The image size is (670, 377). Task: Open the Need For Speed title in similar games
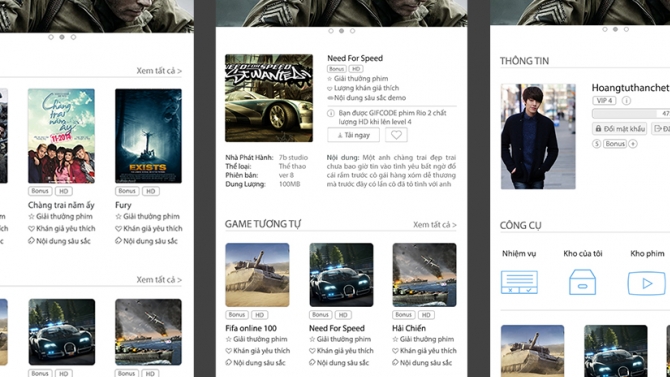337,328
